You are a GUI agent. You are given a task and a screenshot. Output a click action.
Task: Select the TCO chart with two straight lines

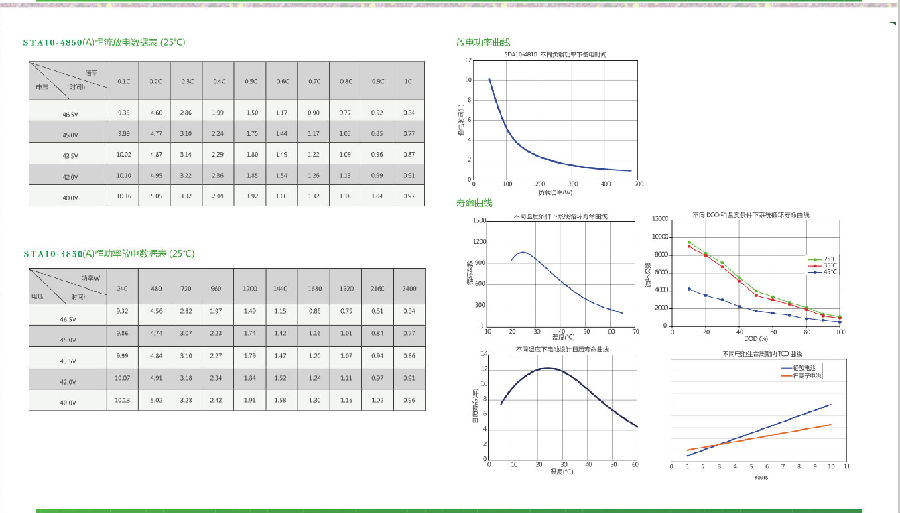tap(758, 412)
